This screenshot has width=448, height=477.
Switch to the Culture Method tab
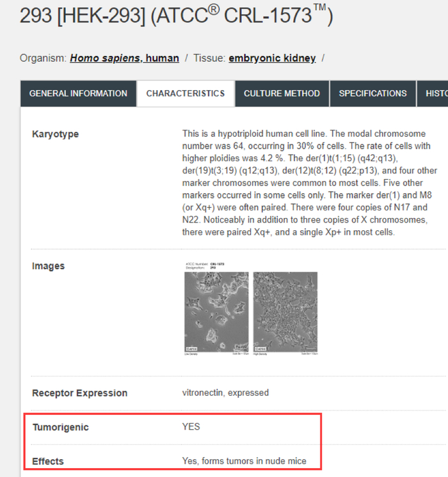pos(282,93)
